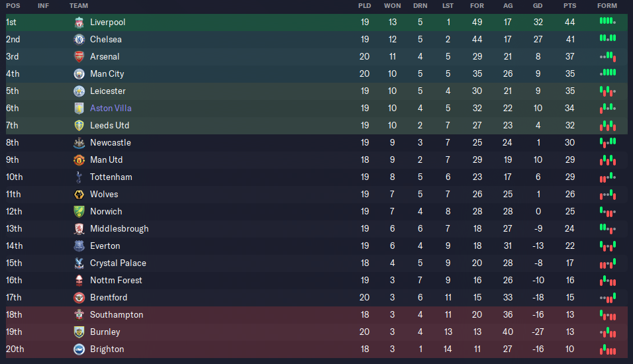Select the Southampton table row
633x364 pixels.
316,315
